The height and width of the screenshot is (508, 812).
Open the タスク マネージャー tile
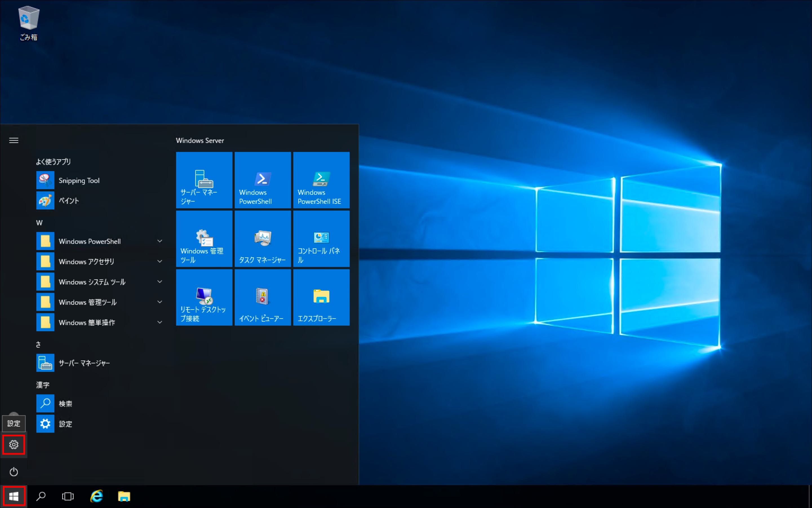point(263,239)
